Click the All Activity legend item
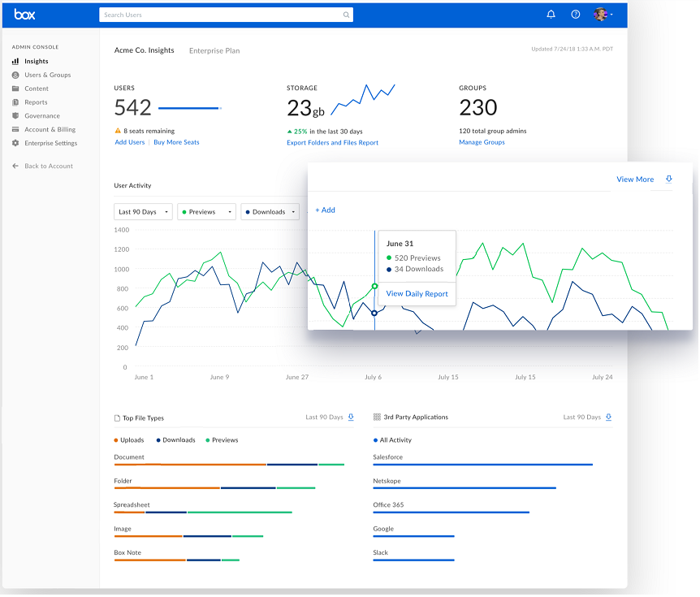 pos(392,439)
